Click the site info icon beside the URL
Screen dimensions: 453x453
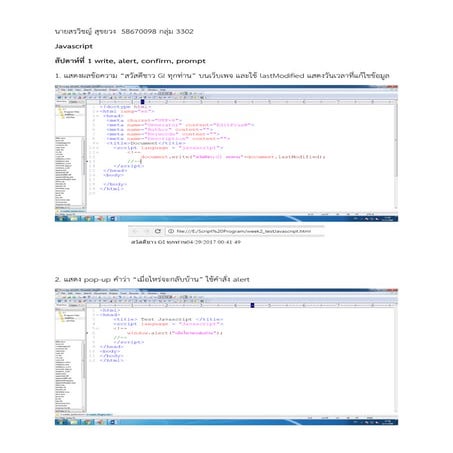click(x=171, y=231)
